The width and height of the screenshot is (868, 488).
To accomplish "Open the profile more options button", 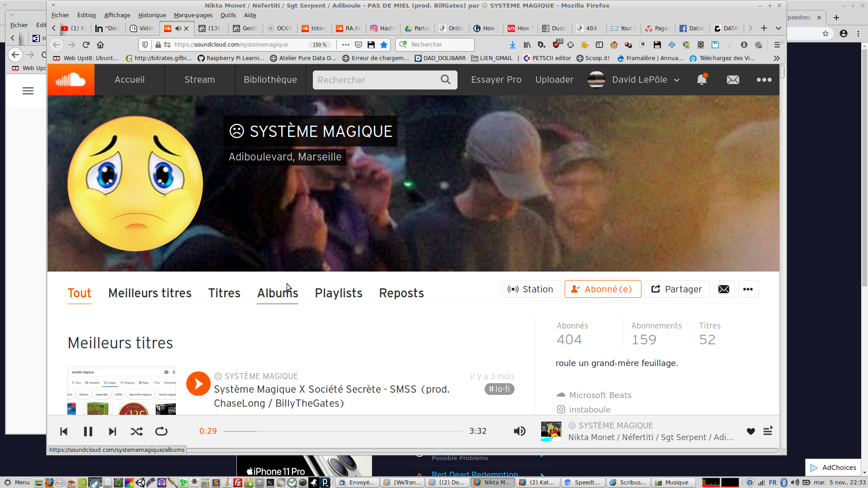I will point(748,289).
